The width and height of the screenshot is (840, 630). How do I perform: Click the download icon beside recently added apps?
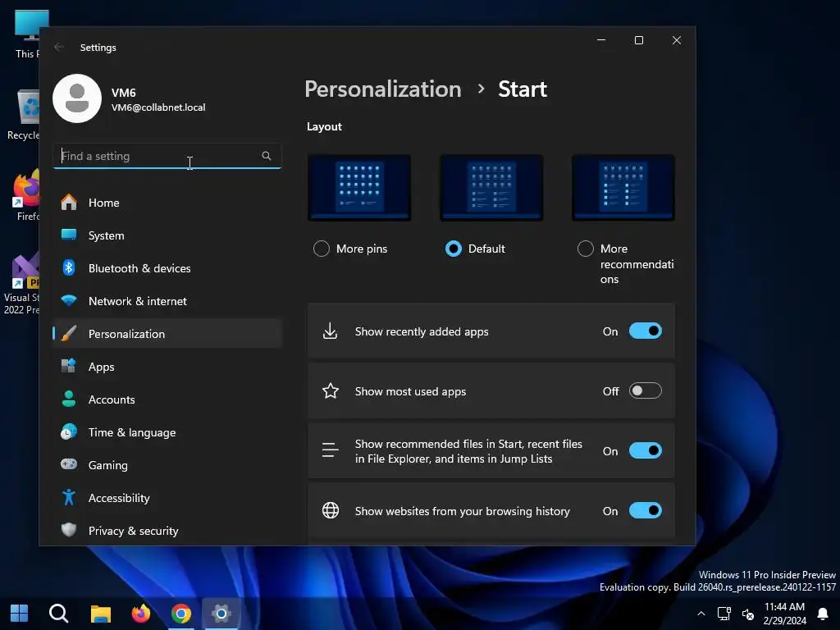click(x=330, y=331)
